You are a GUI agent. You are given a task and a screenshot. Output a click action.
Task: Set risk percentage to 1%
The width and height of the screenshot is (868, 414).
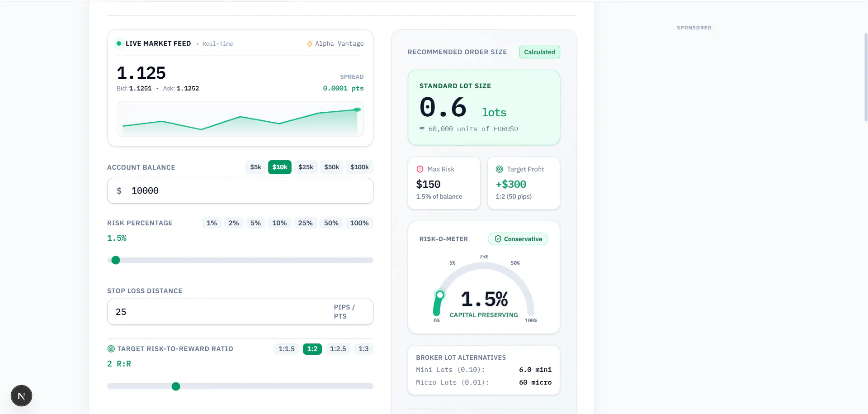(x=212, y=223)
